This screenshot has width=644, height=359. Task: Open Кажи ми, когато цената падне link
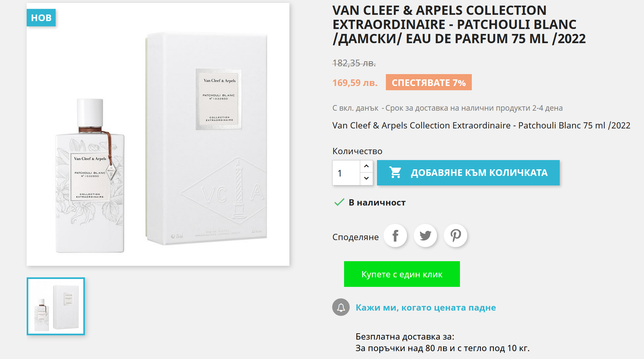click(x=425, y=308)
